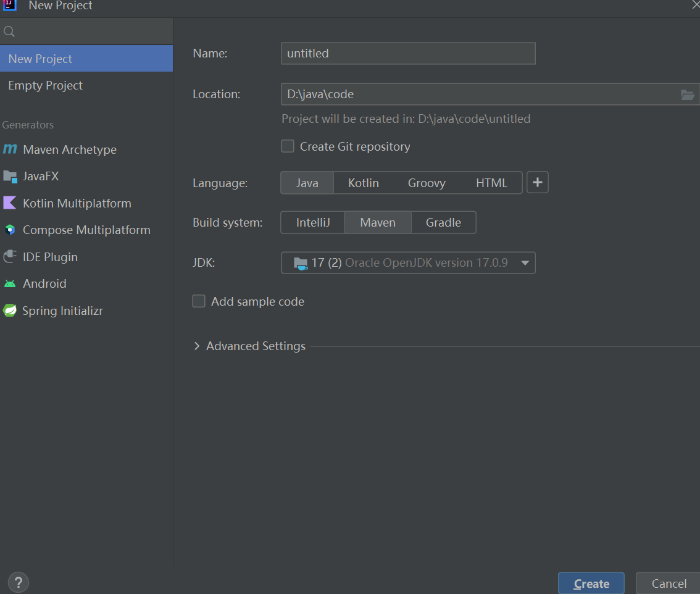Open the location folder browse icon
Viewport: 700px width, 594px height.
coord(687,94)
